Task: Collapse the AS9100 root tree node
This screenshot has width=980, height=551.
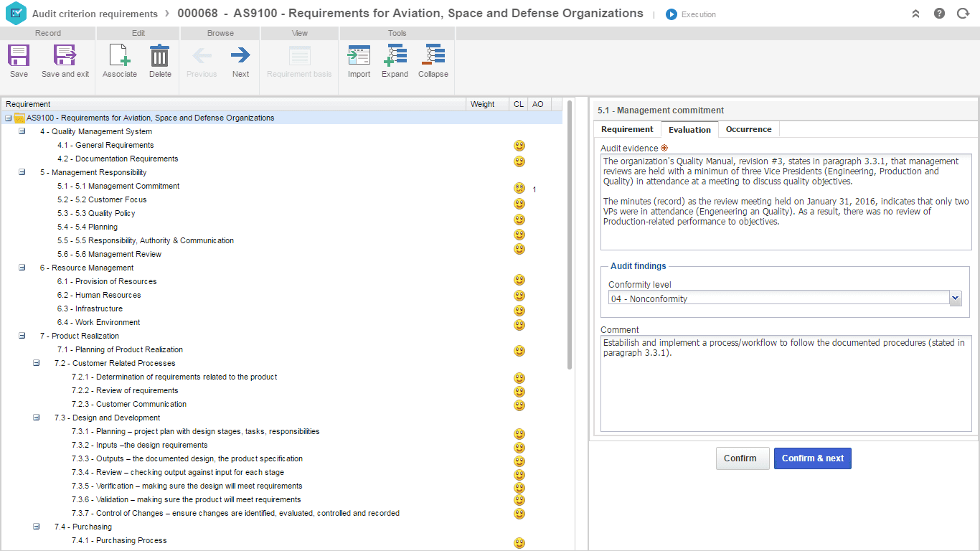Action: coord(8,118)
